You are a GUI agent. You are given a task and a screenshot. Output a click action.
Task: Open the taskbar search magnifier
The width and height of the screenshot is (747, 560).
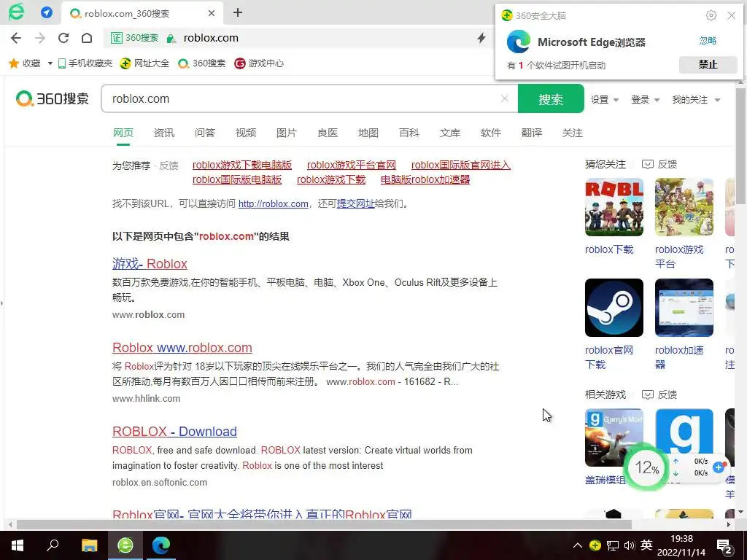(53, 545)
